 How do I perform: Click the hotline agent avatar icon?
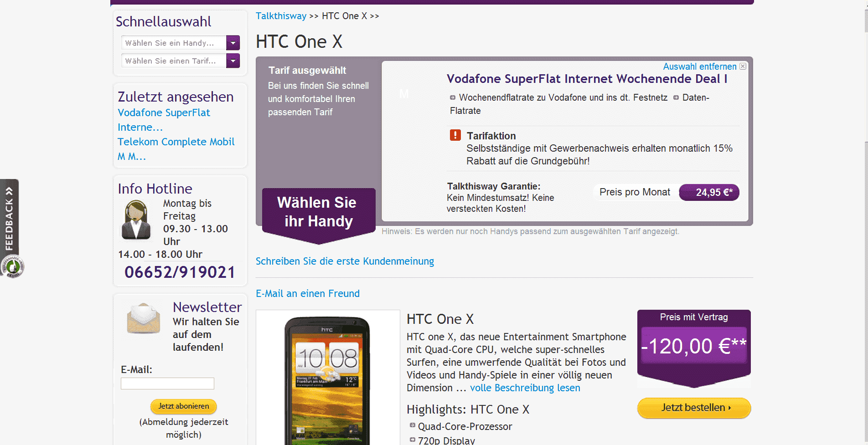[136, 220]
